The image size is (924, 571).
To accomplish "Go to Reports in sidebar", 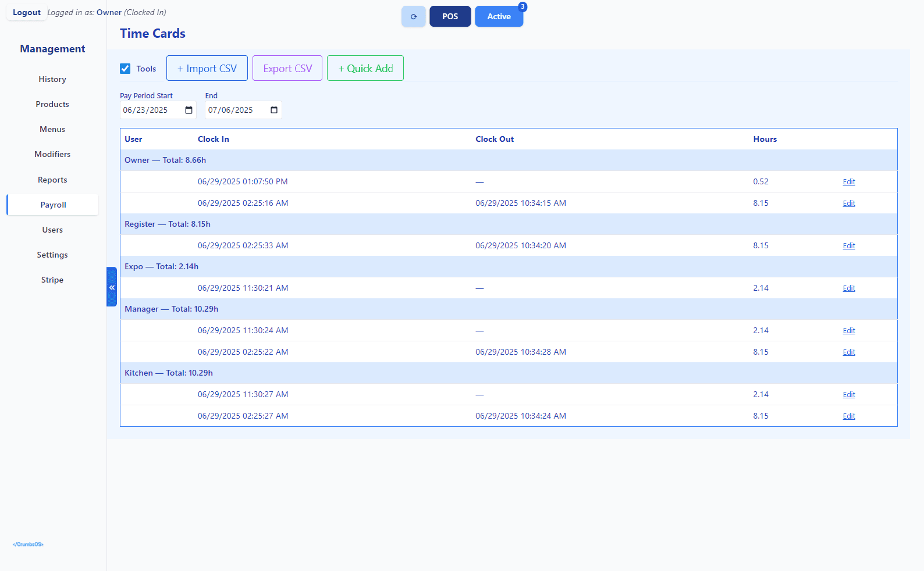I will point(52,180).
